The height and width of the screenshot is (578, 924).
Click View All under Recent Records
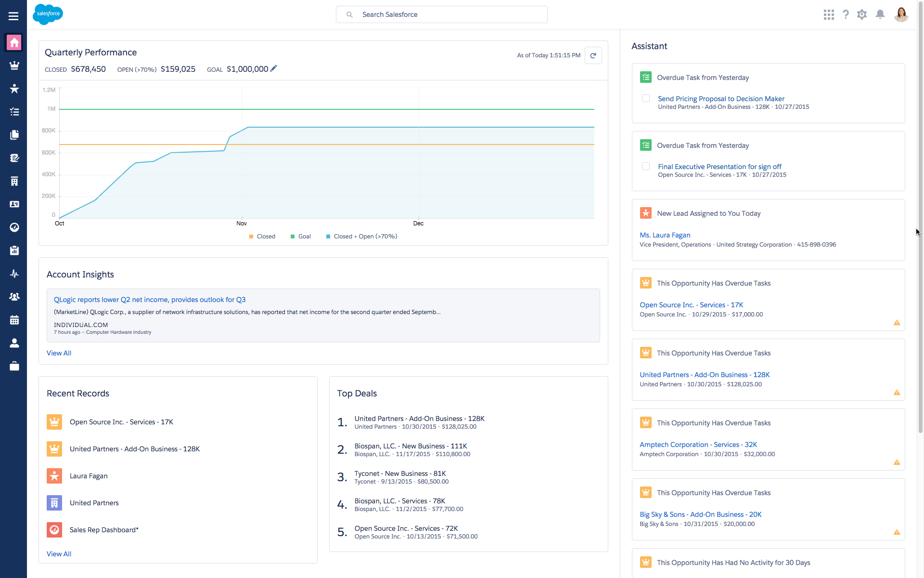pyautogui.click(x=59, y=554)
